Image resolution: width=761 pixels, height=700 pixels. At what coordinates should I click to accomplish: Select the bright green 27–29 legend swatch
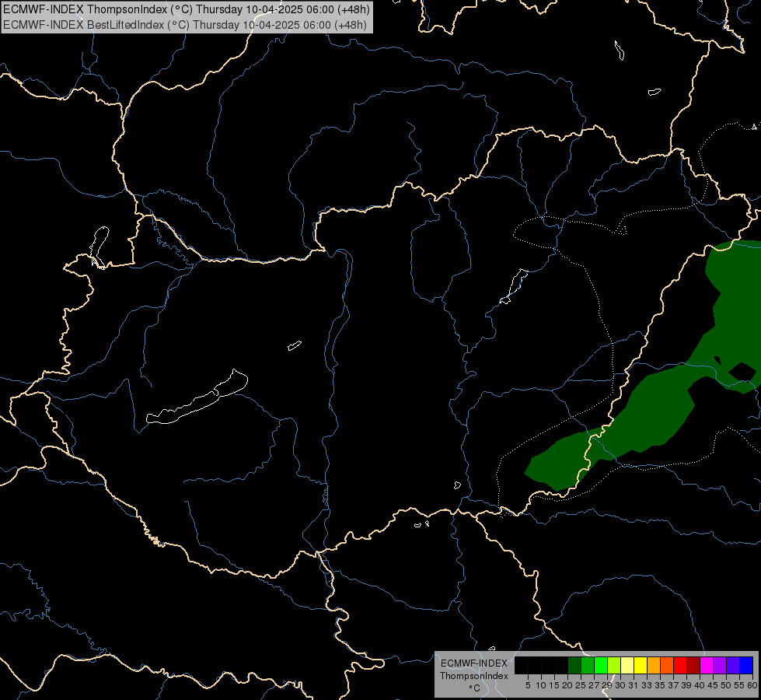point(601,665)
